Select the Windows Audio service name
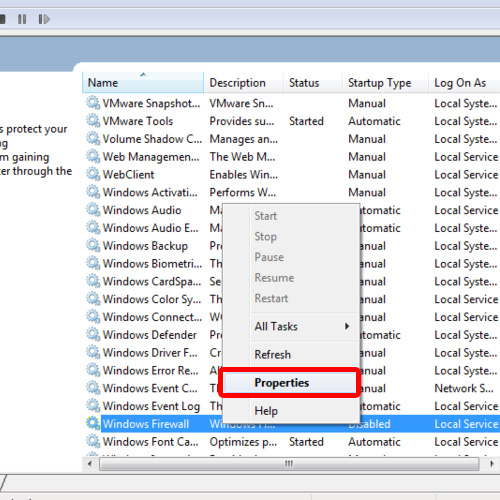This screenshot has height=500, width=500. pos(142,210)
